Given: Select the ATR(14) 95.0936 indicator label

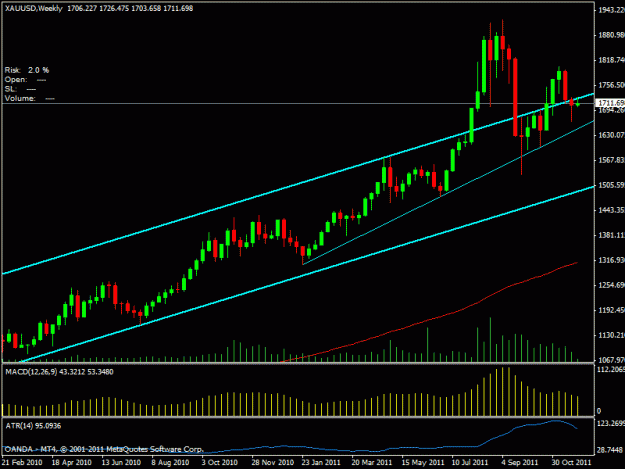Looking at the screenshot, I should click(x=33, y=426).
